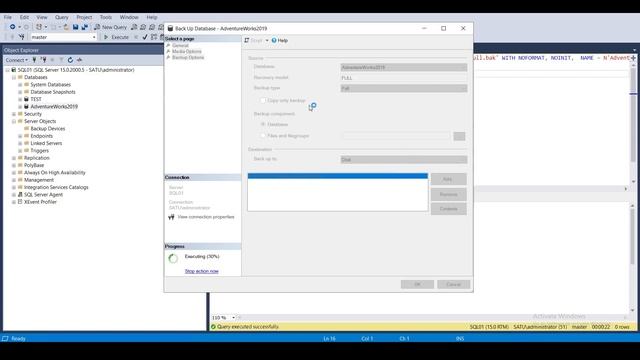Click the OK button in Back Up dialog

coord(417,284)
